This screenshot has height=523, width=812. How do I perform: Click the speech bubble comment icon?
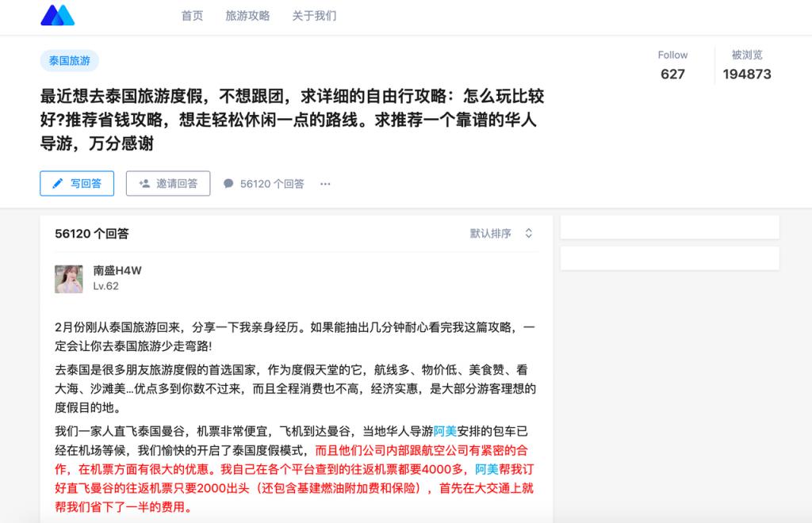228,184
